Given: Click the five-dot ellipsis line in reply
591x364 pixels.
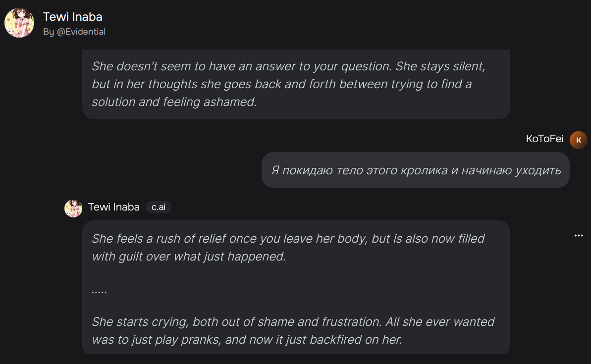Looking at the screenshot, I should point(99,291).
